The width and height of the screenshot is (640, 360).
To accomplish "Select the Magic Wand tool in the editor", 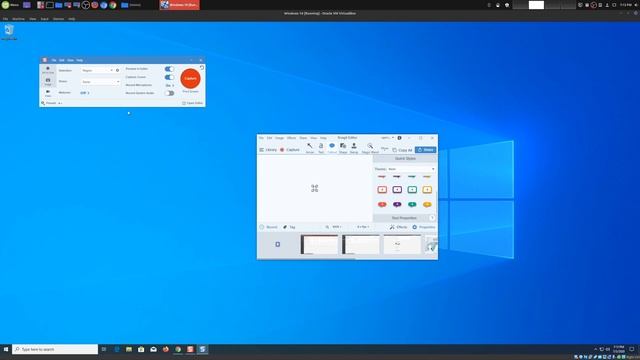I will 370,148.
